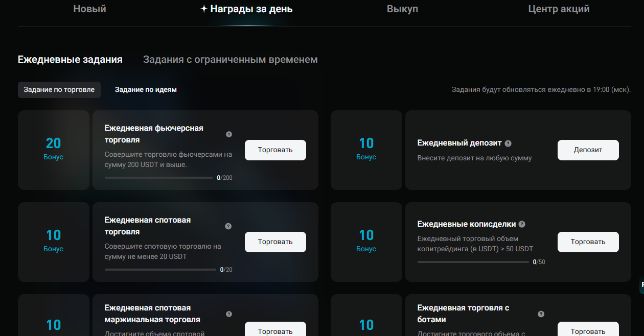Image resolution: width=644 pixels, height=336 pixels.
Task: Go to the Центр акций tab
Action: coord(559,9)
